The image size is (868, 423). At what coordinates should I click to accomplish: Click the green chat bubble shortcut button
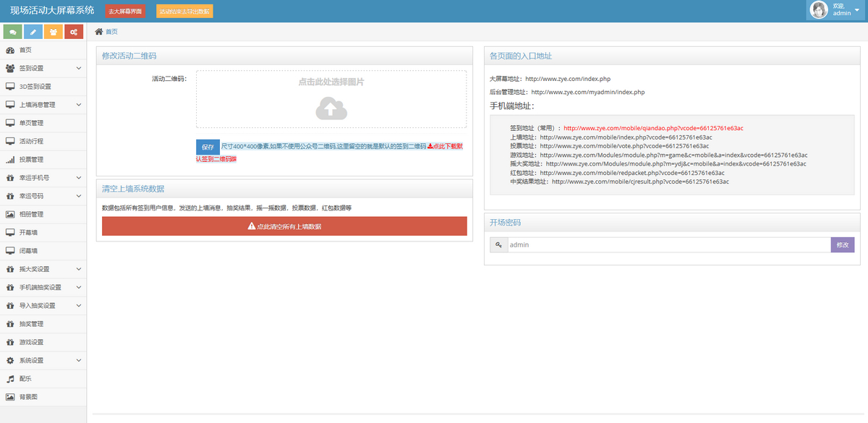coord(12,32)
